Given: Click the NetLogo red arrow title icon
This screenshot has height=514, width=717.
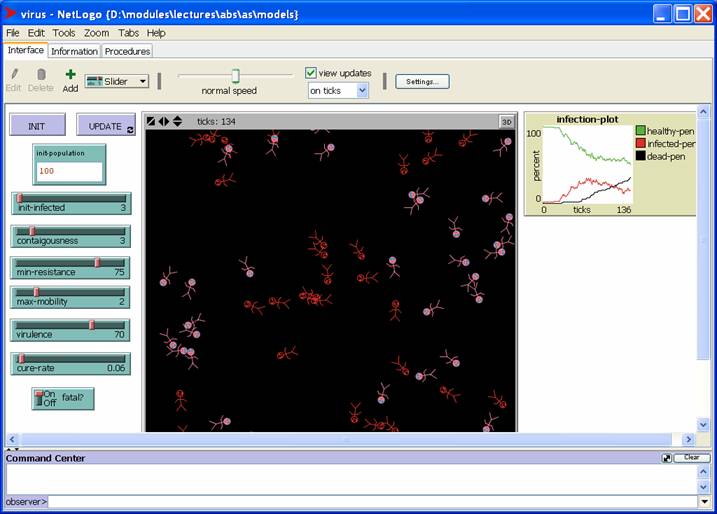Looking at the screenshot, I should (x=9, y=13).
